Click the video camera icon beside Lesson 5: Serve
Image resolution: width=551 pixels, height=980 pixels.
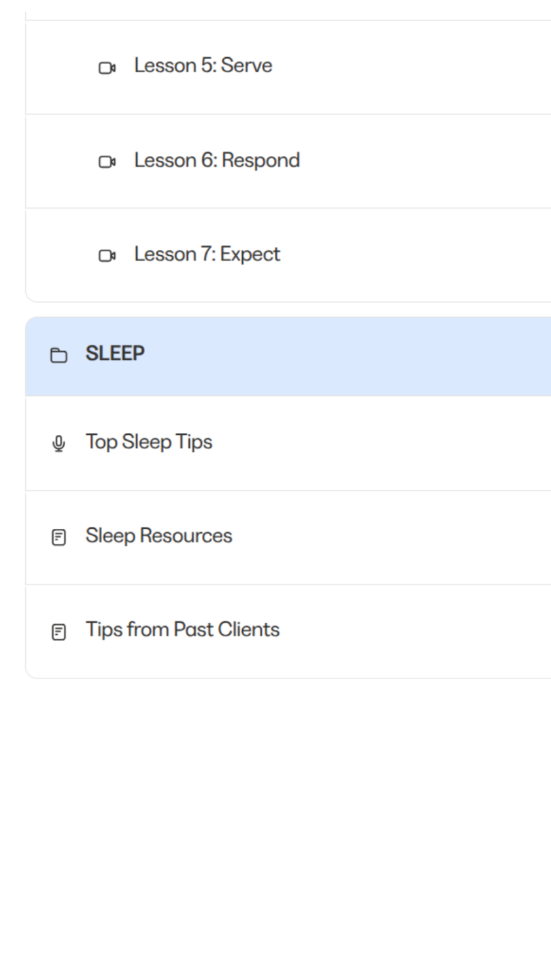pos(107,68)
